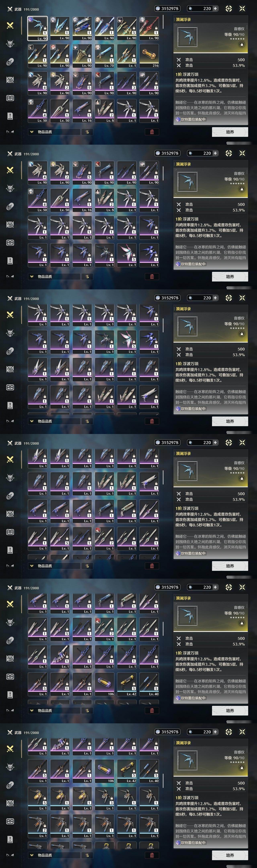Click the topmost scrollbar beside the weapon grid

click(163, 22)
